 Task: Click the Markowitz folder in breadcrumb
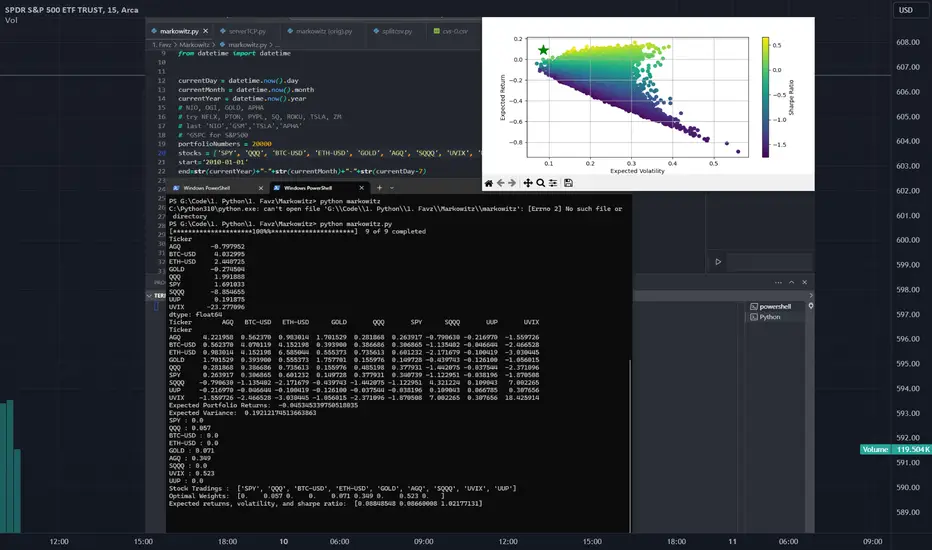(x=194, y=45)
